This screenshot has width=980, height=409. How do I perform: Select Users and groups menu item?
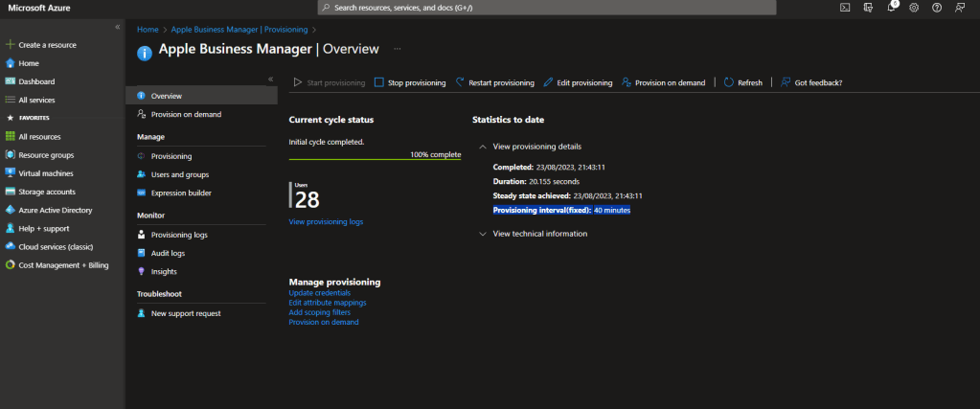coord(179,174)
